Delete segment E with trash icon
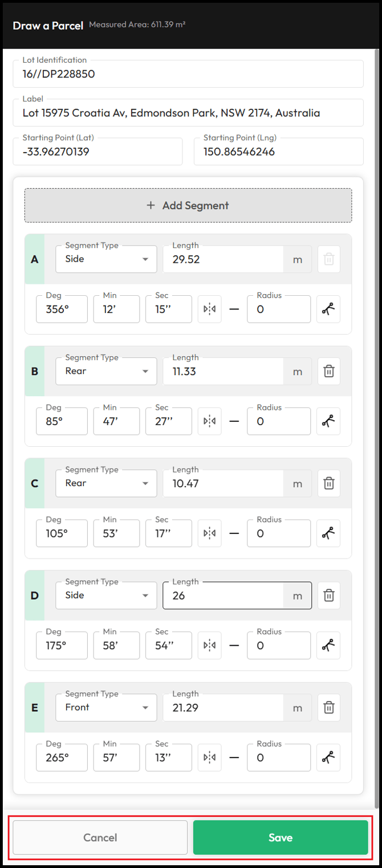 tap(328, 708)
